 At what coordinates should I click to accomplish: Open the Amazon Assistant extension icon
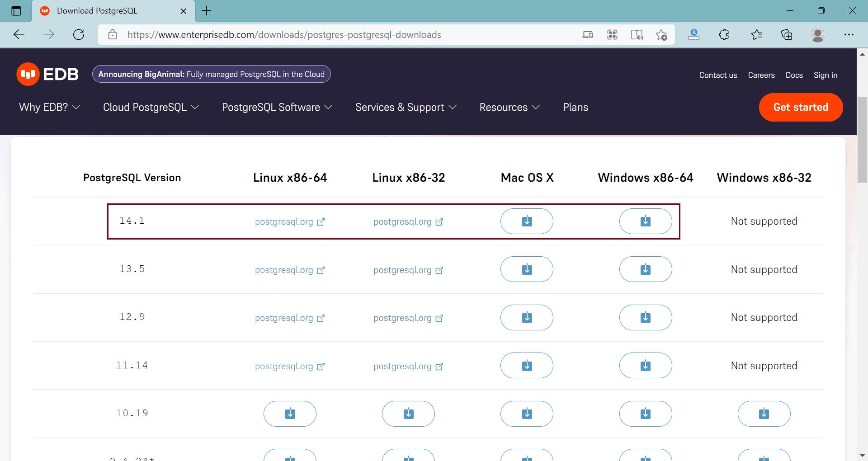(694, 34)
